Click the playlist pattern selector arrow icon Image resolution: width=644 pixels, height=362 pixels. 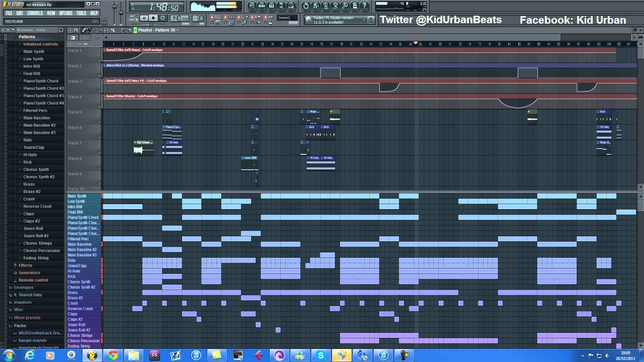coord(135,30)
